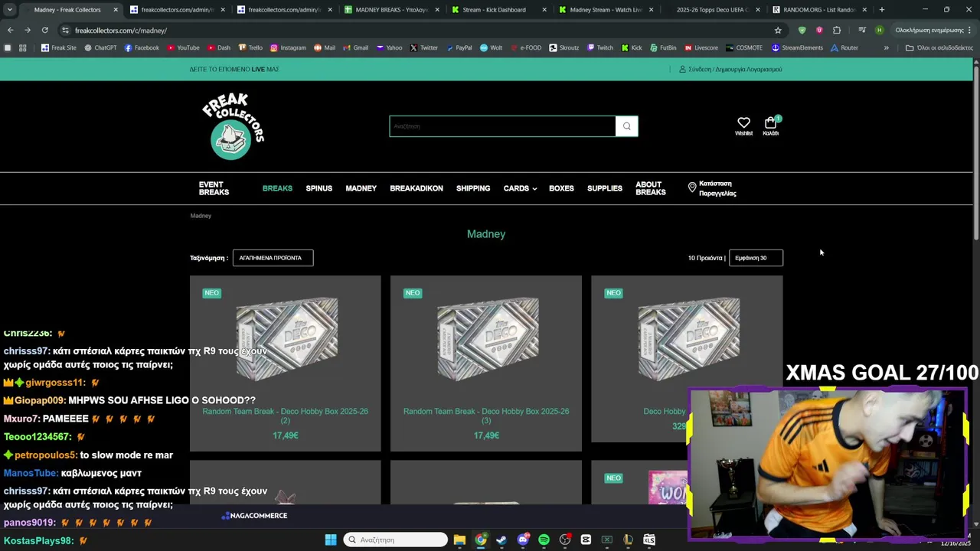Open the ChatGPT bookmark

(100, 47)
